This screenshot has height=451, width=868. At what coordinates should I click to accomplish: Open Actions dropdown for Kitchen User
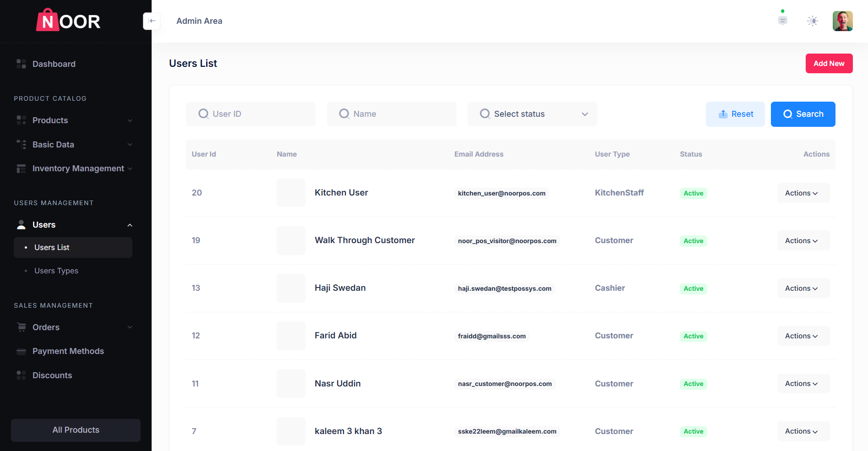tap(803, 193)
